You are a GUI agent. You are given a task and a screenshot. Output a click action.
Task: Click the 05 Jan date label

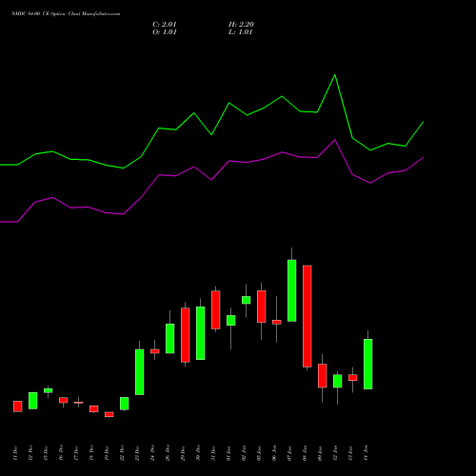(x=259, y=453)
